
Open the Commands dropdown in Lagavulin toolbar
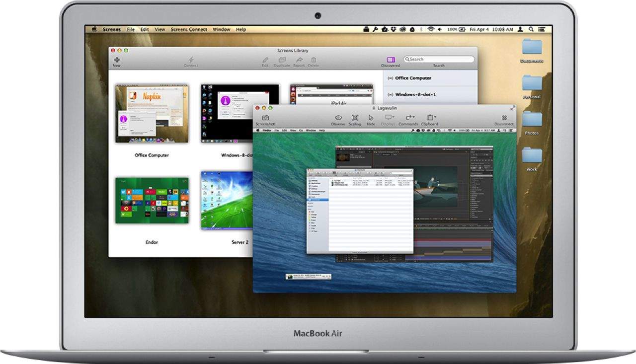click(410, 118)
